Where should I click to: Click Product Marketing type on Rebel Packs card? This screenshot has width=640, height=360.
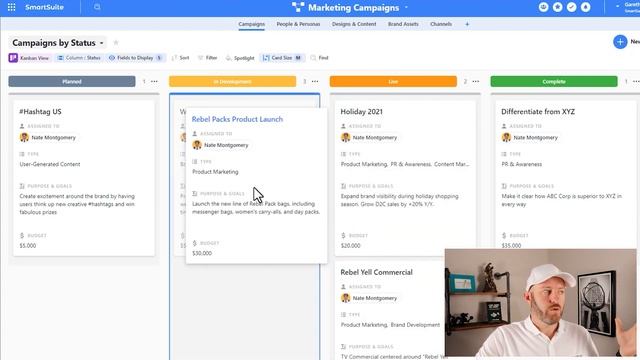[x=215, y=172]
